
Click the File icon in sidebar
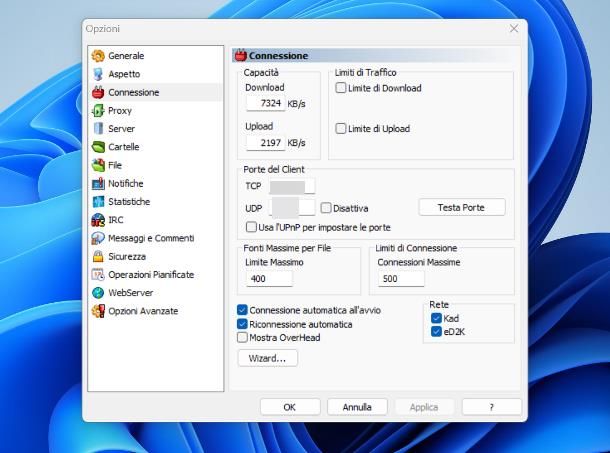[98, 165]
